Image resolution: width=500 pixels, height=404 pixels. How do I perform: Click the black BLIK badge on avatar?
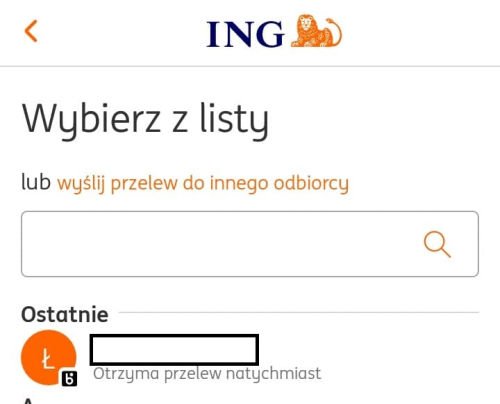tap(69, 379)
